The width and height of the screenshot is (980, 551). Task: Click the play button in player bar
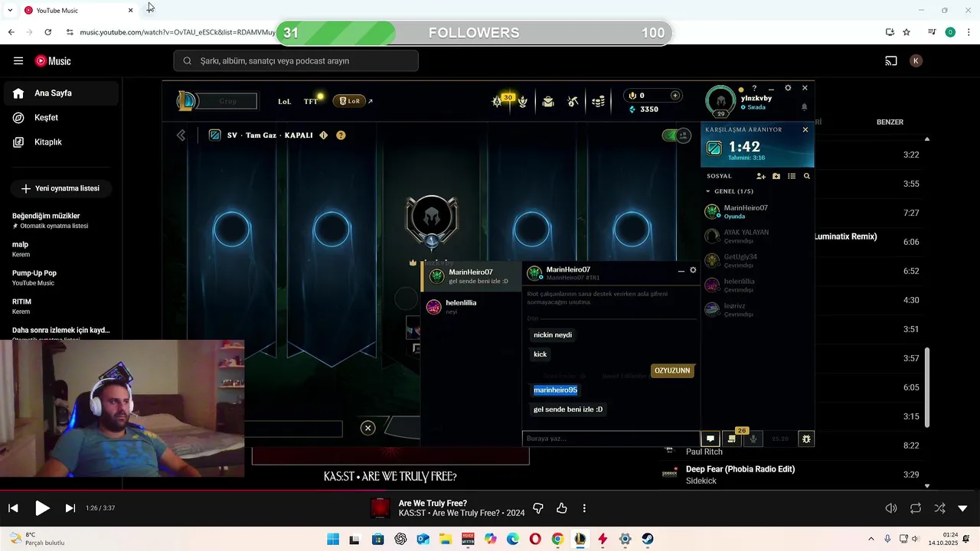pos(42,508)
